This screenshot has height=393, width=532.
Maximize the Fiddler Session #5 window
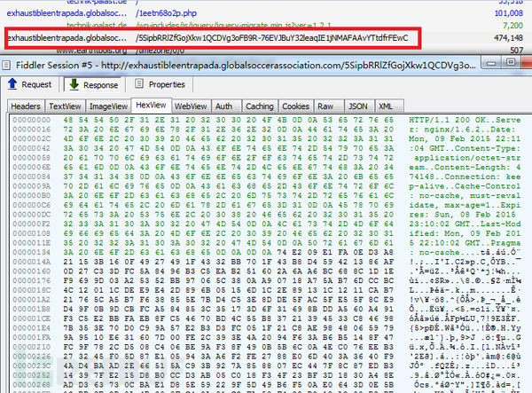coord(511,62)
